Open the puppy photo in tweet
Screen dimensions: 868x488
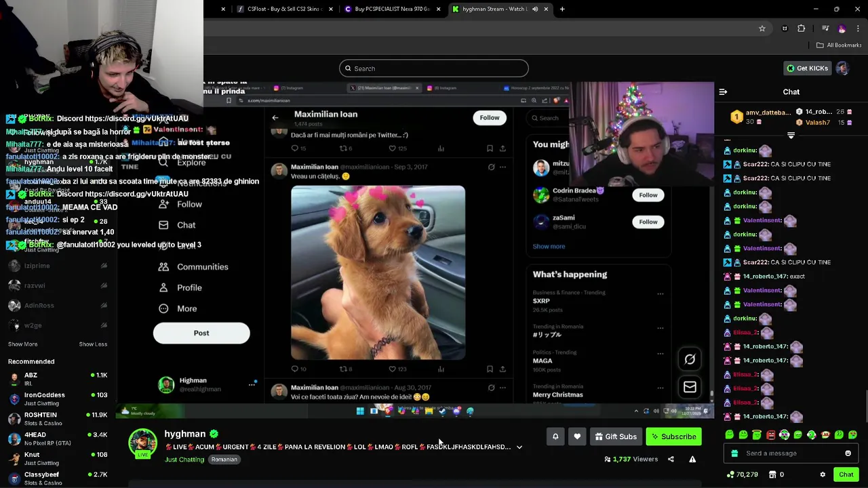[378, 272]
